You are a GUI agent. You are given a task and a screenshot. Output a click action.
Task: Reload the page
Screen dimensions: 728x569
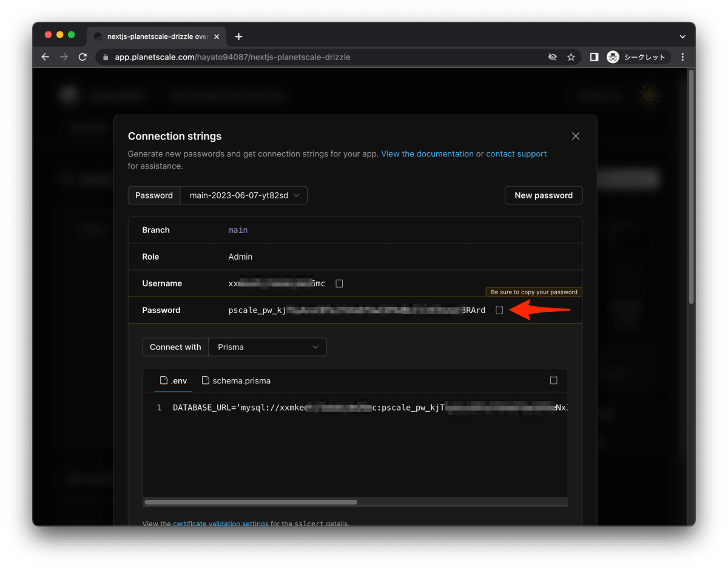coord(83,57)
